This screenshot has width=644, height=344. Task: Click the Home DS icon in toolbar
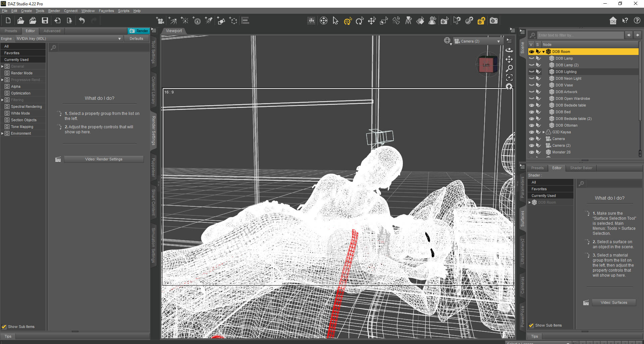613,21
